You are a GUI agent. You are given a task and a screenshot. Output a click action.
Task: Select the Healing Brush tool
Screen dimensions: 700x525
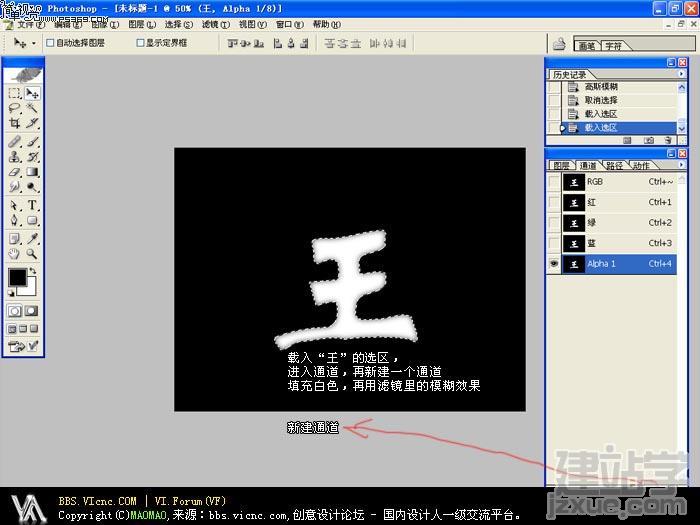coord(14,142)
